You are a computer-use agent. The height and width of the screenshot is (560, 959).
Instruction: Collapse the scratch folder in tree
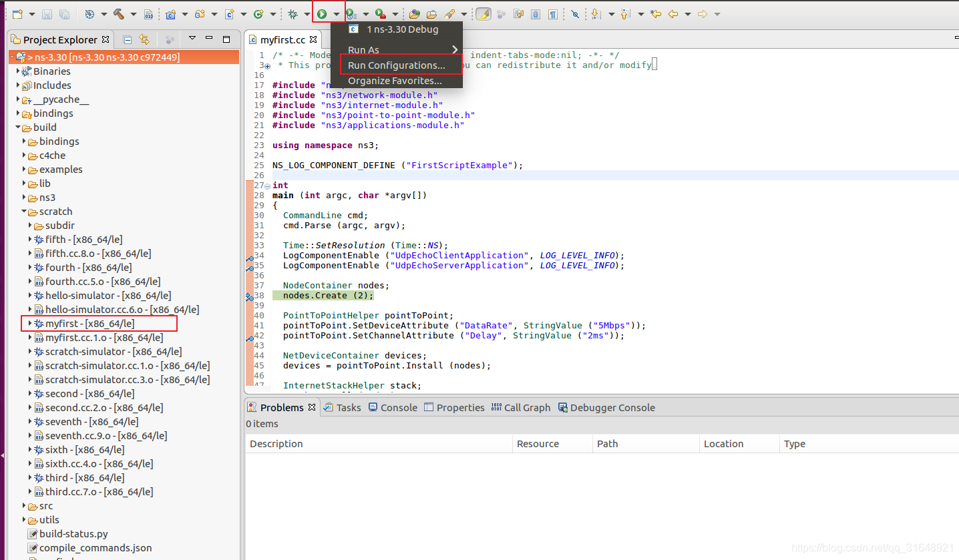coord(24,212)
